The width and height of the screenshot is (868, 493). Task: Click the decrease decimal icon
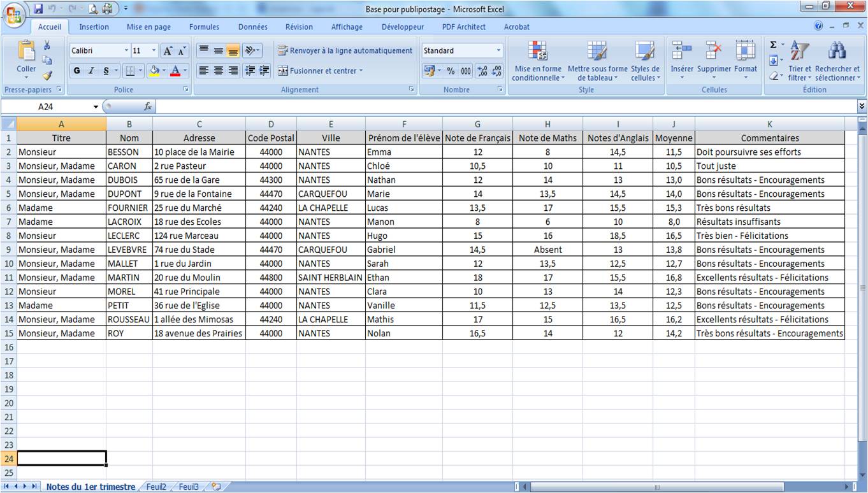point(496,71)
